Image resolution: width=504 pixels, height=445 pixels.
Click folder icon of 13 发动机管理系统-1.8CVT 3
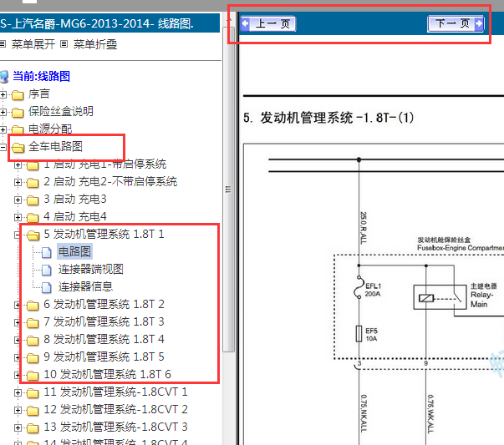(33, 428)
